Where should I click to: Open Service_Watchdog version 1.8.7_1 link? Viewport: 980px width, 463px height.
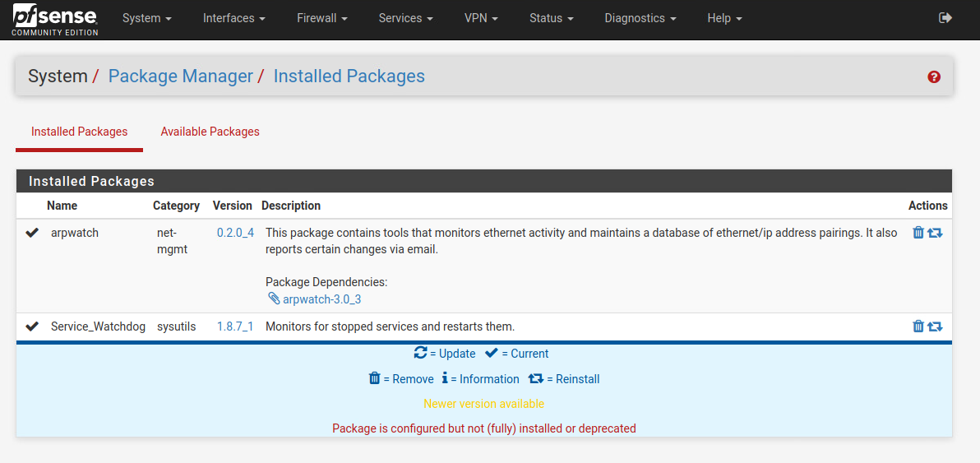[x=235, y=326]
